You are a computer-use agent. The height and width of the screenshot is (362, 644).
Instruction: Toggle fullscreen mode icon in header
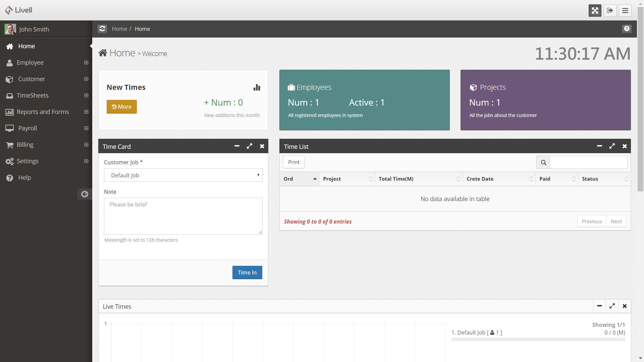click(595, 10)
